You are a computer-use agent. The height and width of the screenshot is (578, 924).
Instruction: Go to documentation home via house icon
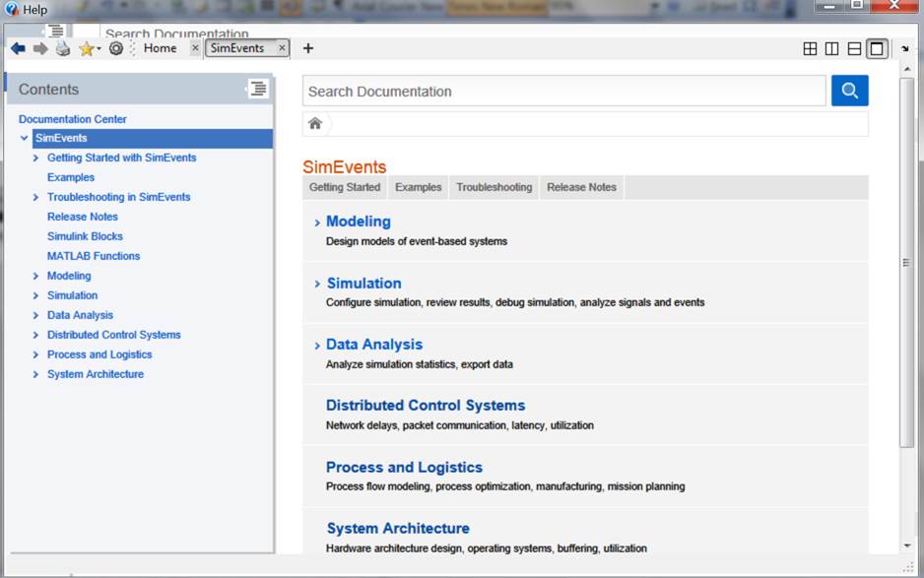point(315,123)
